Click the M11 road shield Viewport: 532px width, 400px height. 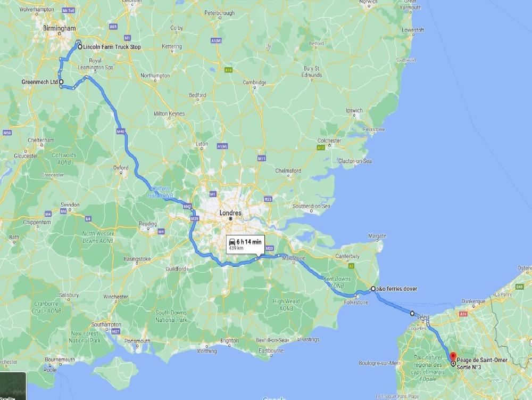(x=262, y=158)
